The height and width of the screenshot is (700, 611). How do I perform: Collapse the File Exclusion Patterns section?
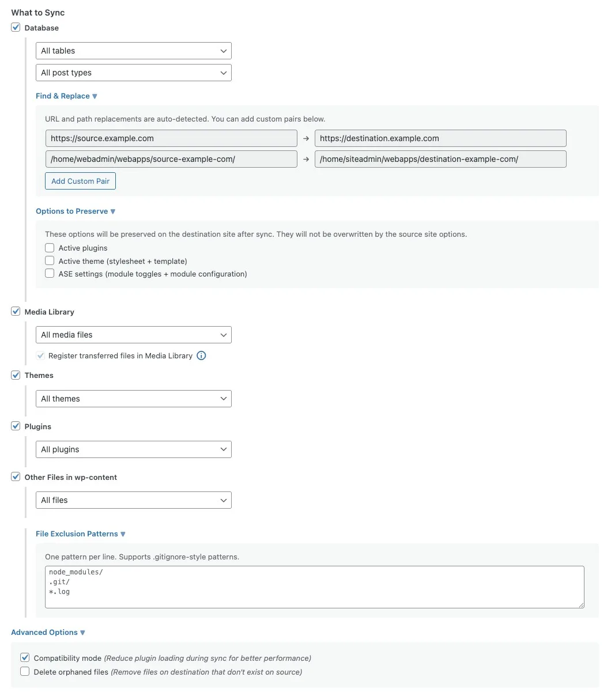81,534
